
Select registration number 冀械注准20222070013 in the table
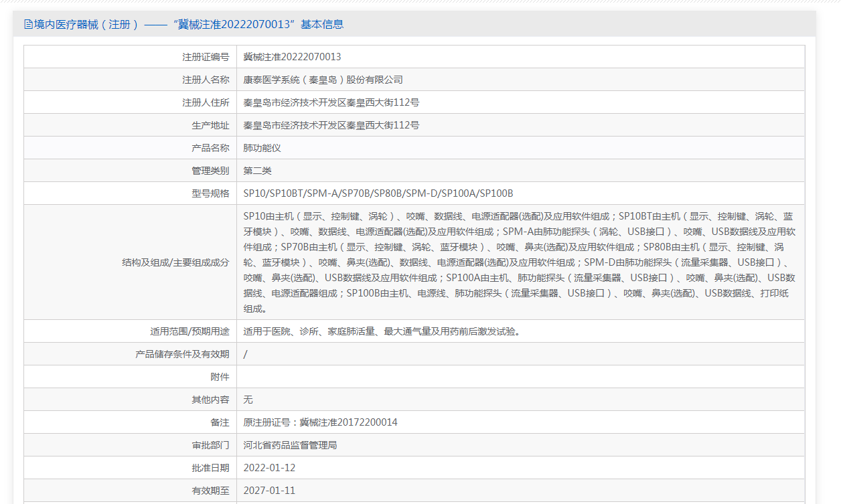292,57
